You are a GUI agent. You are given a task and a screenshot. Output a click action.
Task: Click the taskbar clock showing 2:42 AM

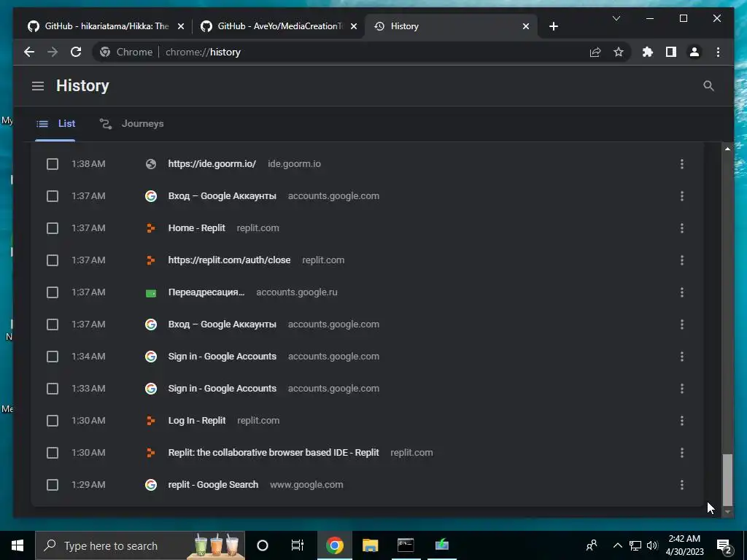[x=684, y=545]
